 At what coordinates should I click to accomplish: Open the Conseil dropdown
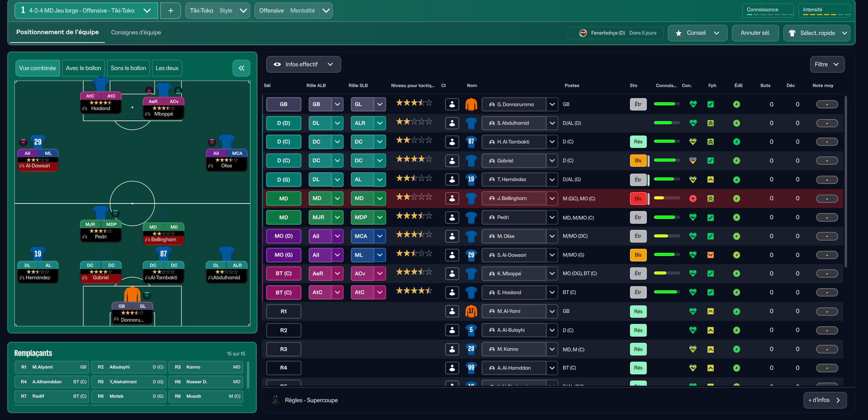click(x=698, y=33)
